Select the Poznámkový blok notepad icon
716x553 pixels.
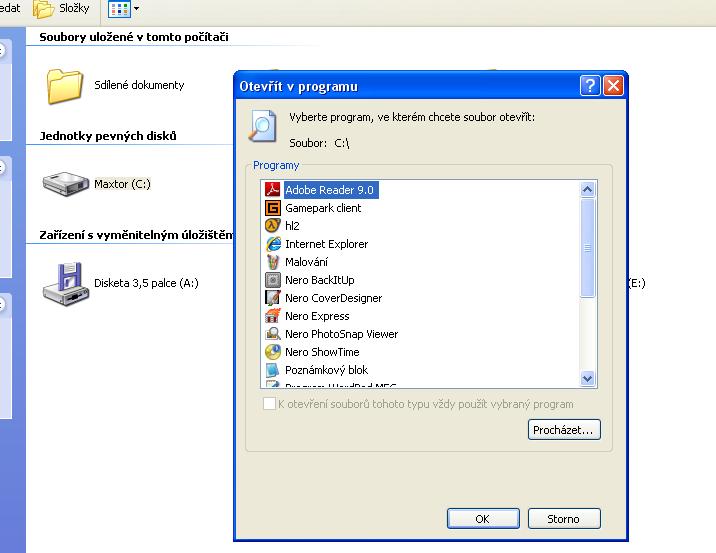click(273, 370)
